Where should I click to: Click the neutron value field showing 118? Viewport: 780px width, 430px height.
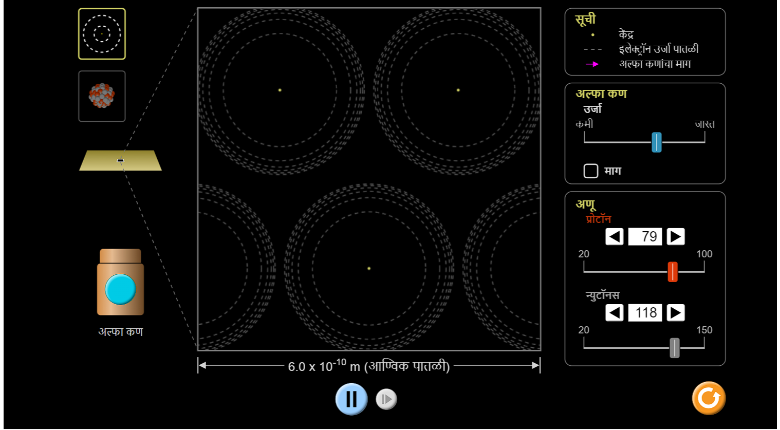(646, 312)
